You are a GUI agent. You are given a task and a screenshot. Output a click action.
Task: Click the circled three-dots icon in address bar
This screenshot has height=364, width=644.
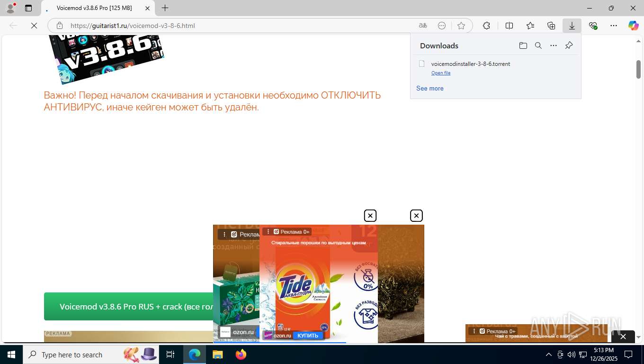[x=442, y=26]
